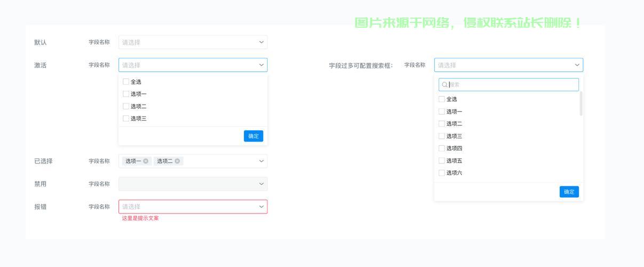644x267 pixels.
Task: Click the chevron in the search-enabled select
Action: click(x=577, y=65)
